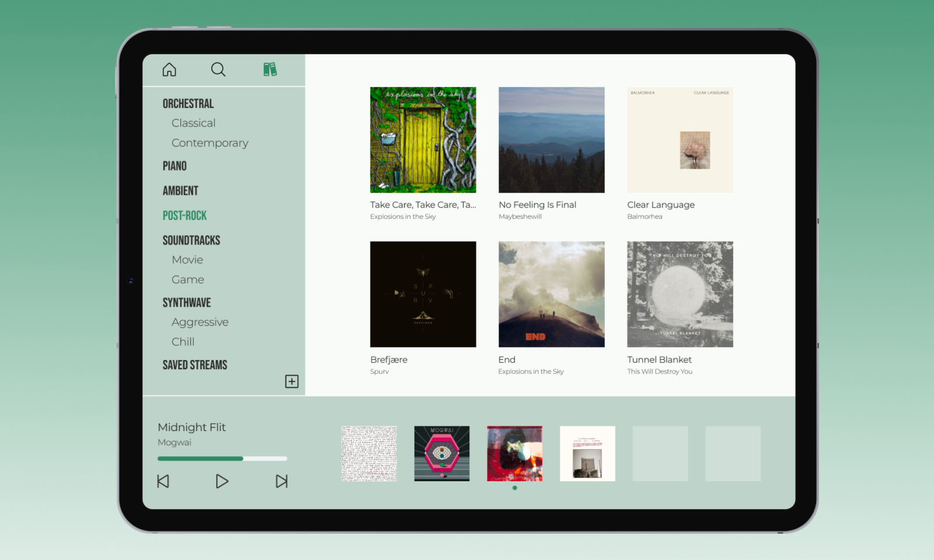
Task: Open the Saved Streams section
Action: tap(194, 365)
